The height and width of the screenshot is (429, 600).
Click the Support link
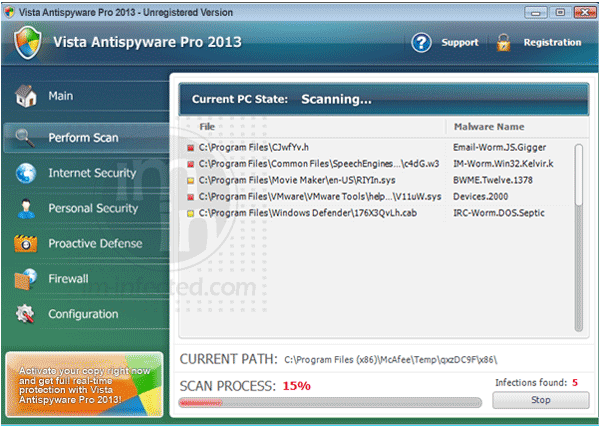click(x=460, y=42)
